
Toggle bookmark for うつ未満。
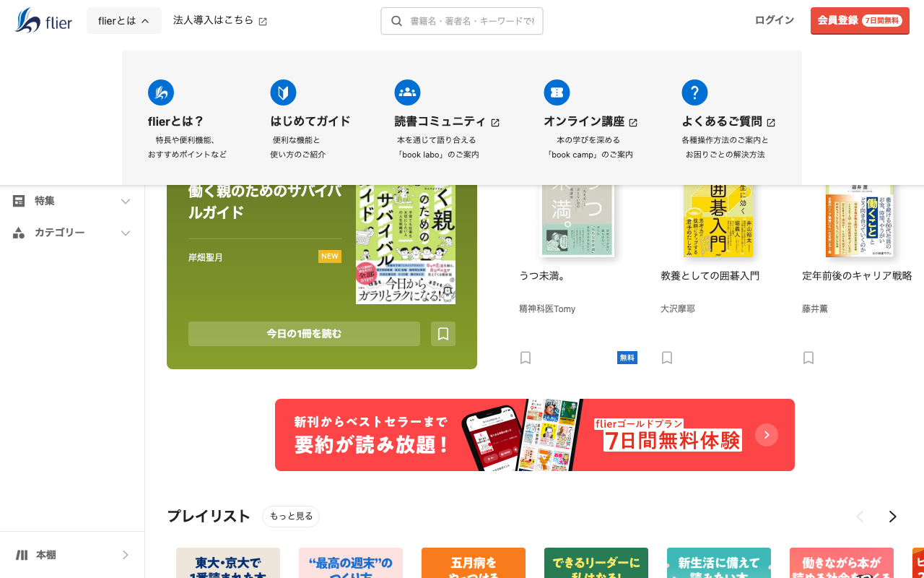[526, 358]
